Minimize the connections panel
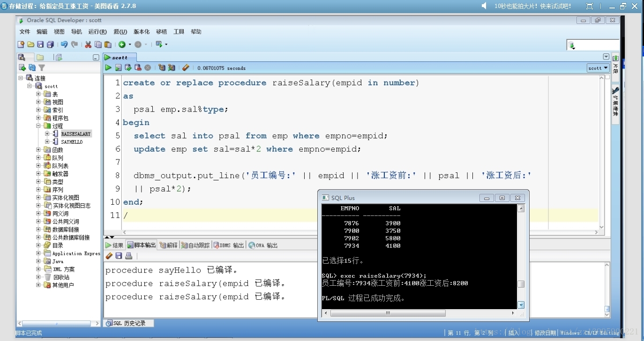 point(96,58)
